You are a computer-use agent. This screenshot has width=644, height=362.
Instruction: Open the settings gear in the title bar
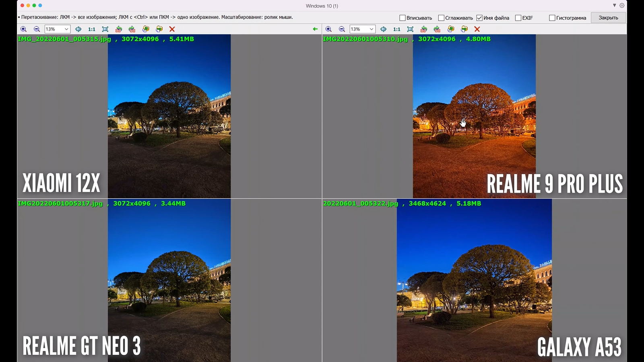point(622,6)
